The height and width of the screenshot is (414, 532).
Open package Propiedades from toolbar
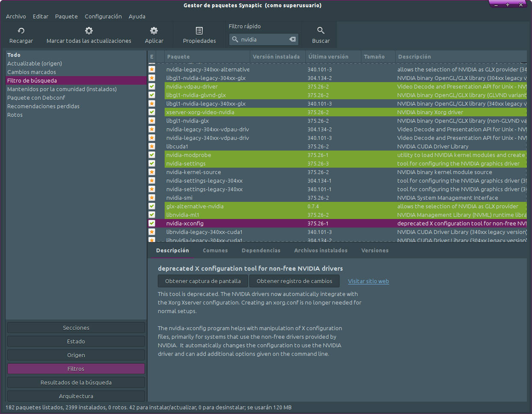199,35
